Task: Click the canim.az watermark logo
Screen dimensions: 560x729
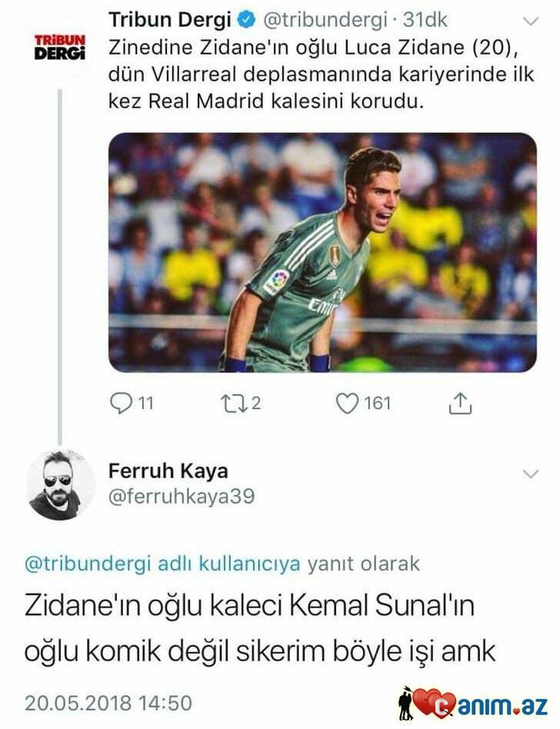Action: [475, 703]
